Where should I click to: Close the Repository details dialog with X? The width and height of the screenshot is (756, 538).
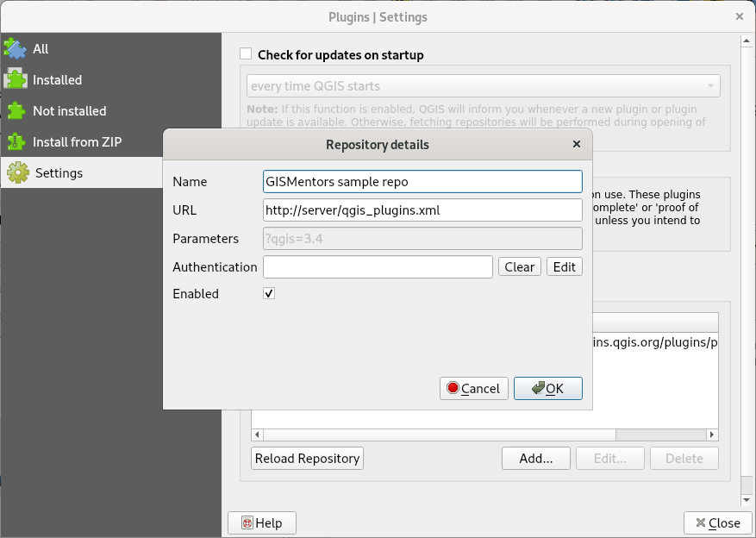tap(576, 144)
